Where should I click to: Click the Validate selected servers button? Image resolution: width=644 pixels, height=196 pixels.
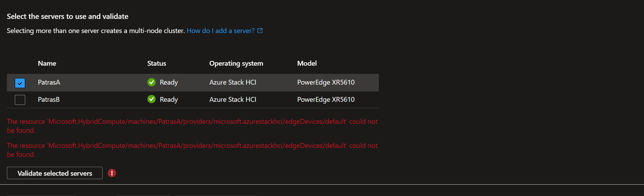(55, 173)
